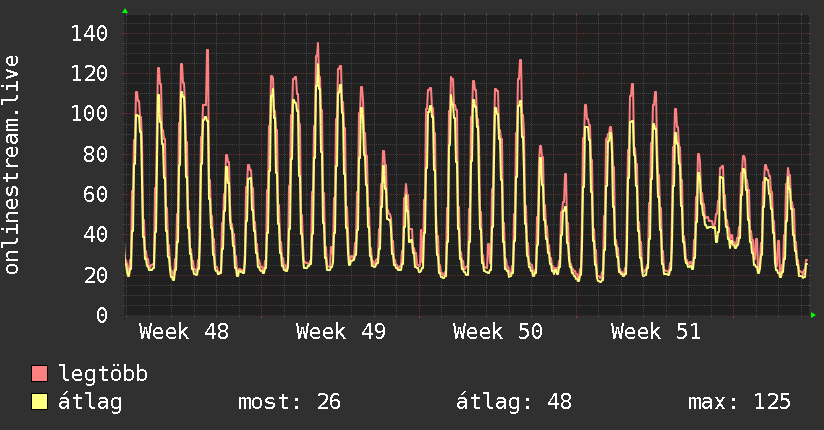The image size is (824, 430).
Task: Click the Week 49 x-axis label
Action: point(341,332)
